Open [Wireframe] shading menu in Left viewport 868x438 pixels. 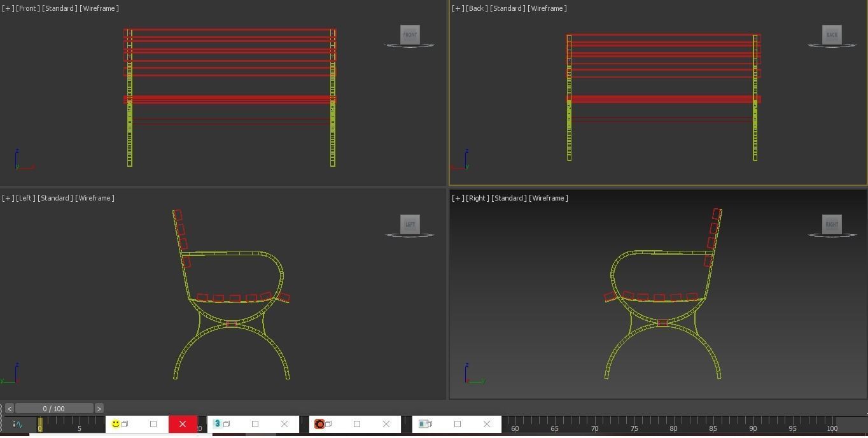pyautogui.click(x=95, y=198)
